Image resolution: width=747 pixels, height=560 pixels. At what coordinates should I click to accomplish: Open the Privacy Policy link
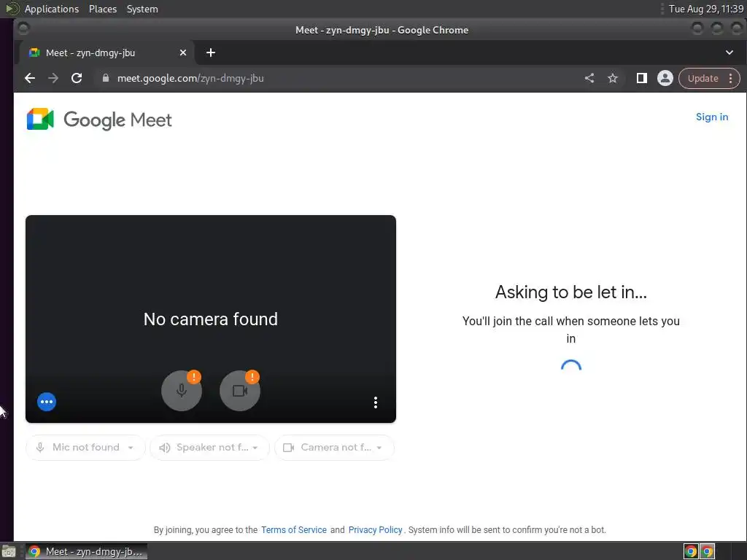(376, 529)
